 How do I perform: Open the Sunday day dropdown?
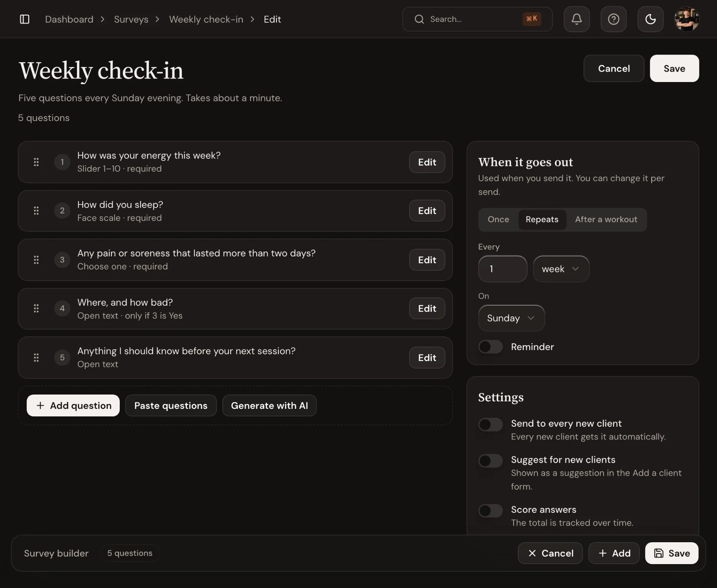511,318
